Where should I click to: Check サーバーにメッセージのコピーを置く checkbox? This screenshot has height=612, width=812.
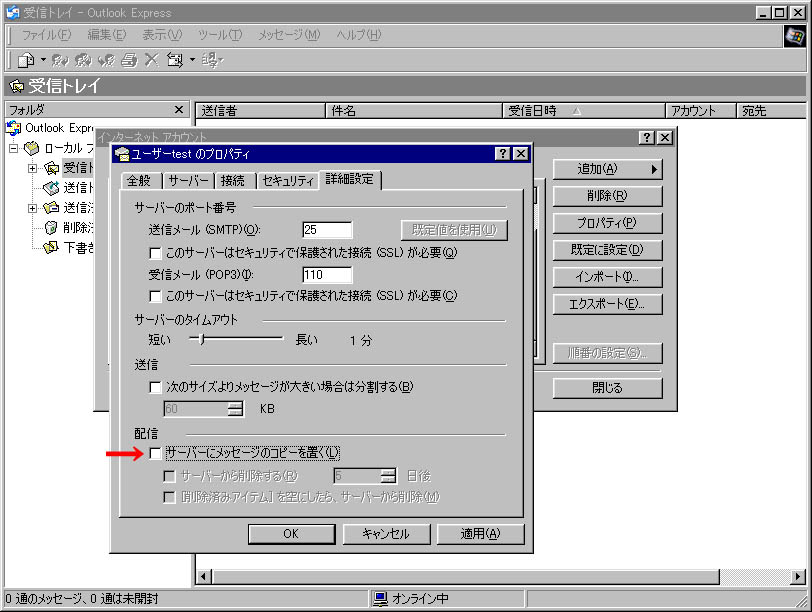pyautogui.click(x=155, y=454)
